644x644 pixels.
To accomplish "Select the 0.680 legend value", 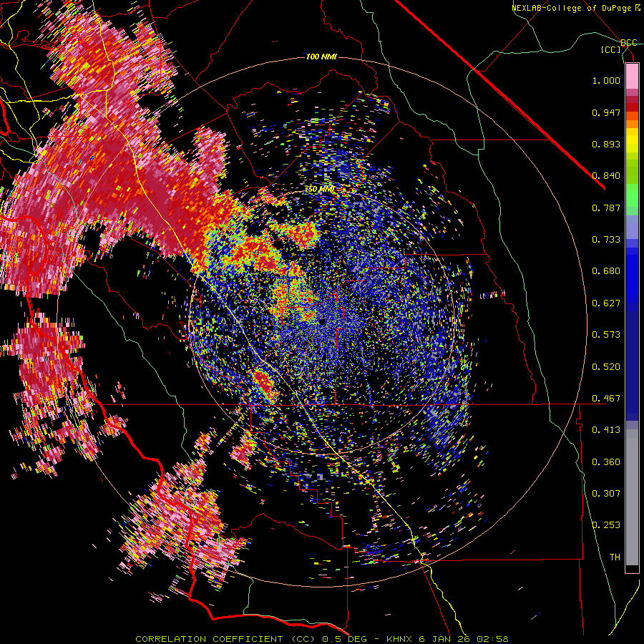I will [606, 271].
